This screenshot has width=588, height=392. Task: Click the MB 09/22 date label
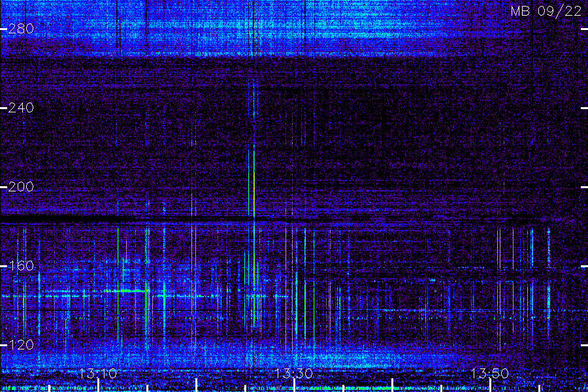click(x=546, y=11)
